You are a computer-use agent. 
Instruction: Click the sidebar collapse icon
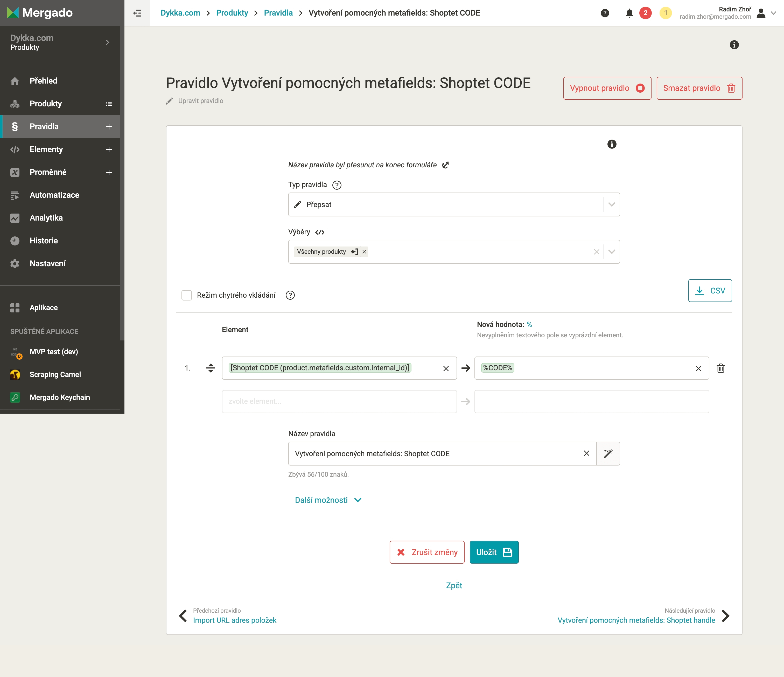(137, 13)
